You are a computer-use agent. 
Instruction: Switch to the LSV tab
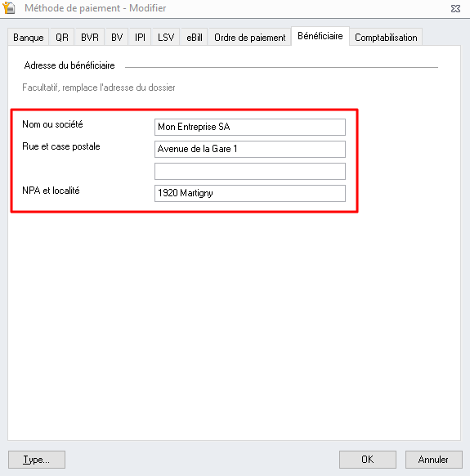click(x=166, y=38)
